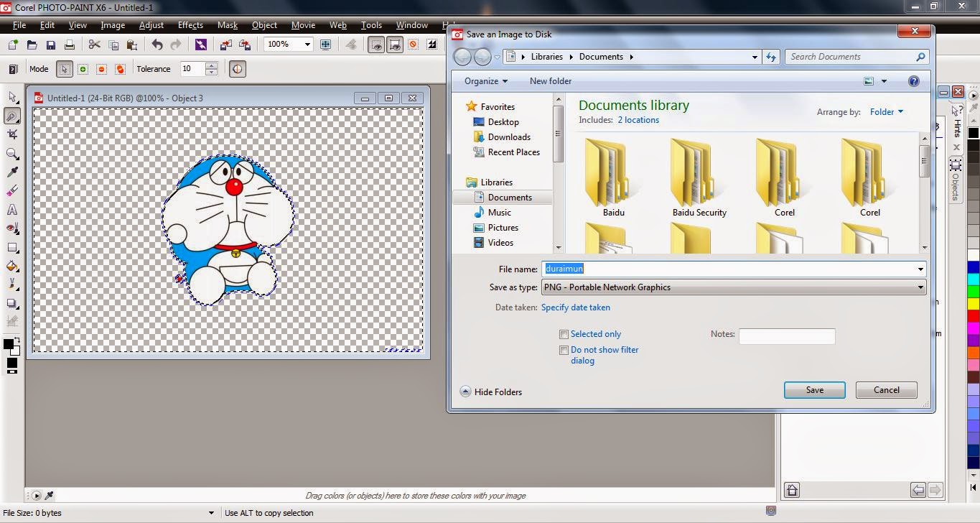Select the Rectangle shape tool in toolbox
This screenshot has height=523, width=980.
(12, 247)
